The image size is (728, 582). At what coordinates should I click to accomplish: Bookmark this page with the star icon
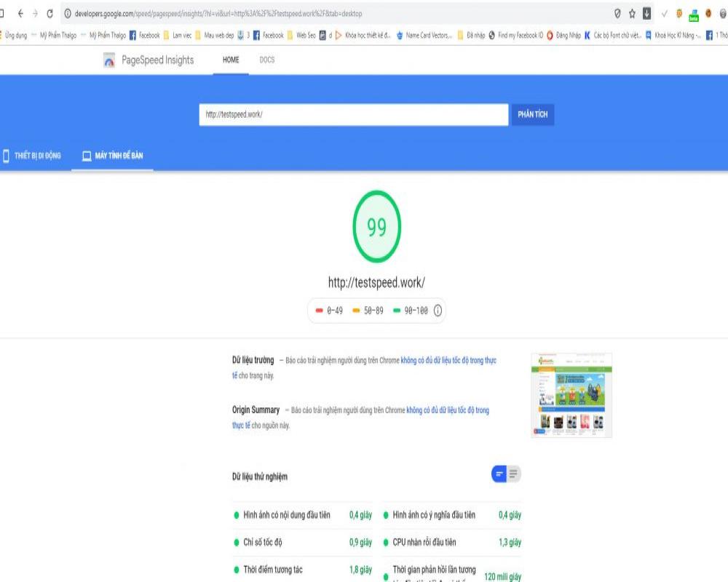(x=632, y=13)
